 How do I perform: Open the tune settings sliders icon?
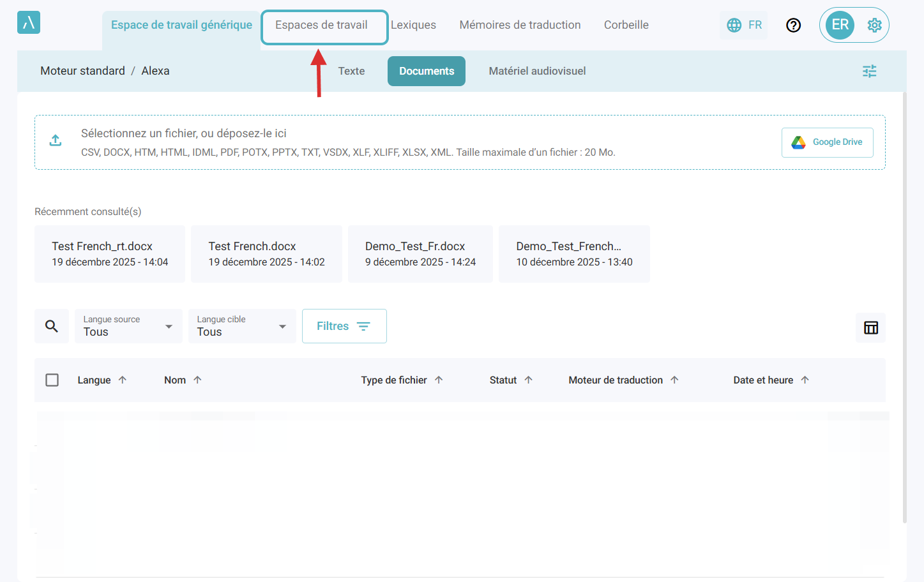pyautogui.click(x=869, y=71)
